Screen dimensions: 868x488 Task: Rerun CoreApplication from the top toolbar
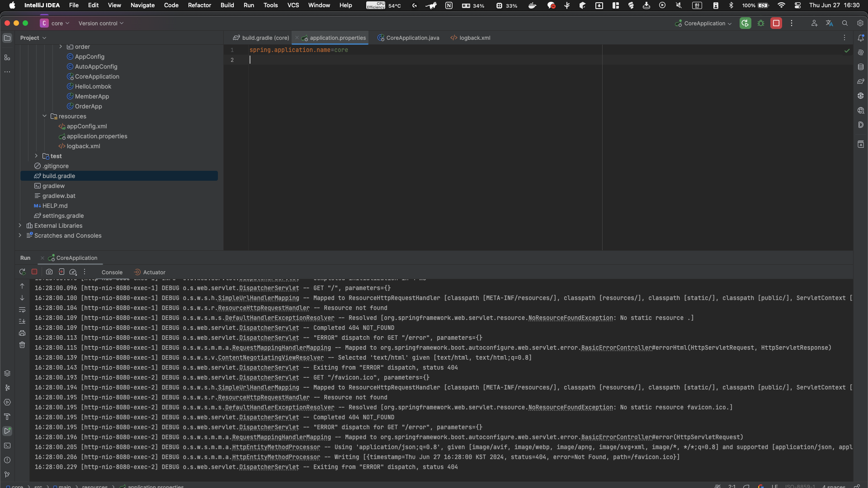(745, 23)
